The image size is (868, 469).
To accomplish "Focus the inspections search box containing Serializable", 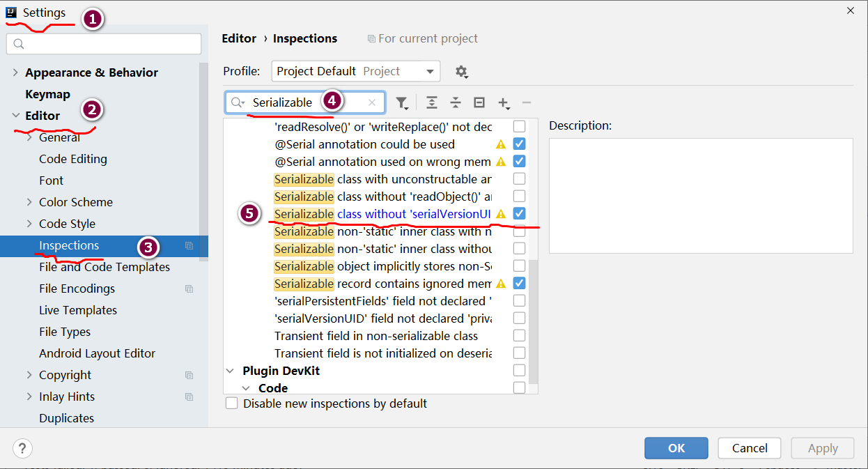I will click(x=305, y=102).
